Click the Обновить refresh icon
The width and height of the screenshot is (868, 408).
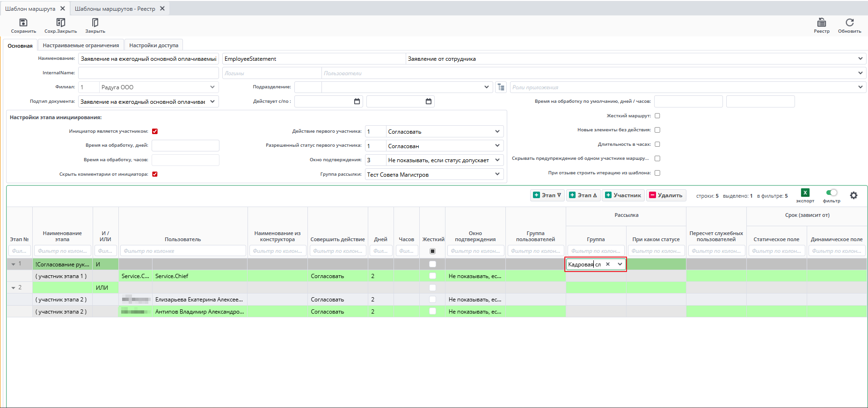849,23
